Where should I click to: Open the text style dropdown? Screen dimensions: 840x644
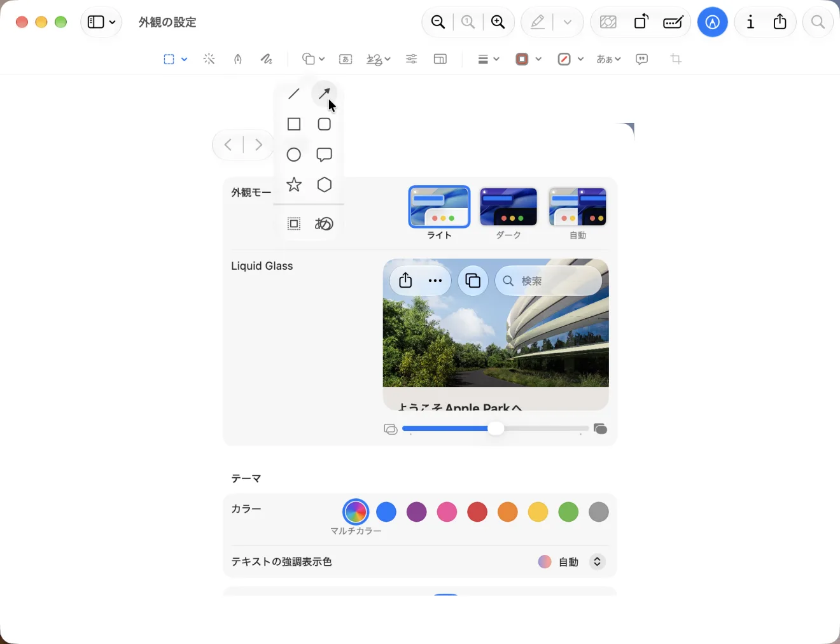tap(608, 59)
